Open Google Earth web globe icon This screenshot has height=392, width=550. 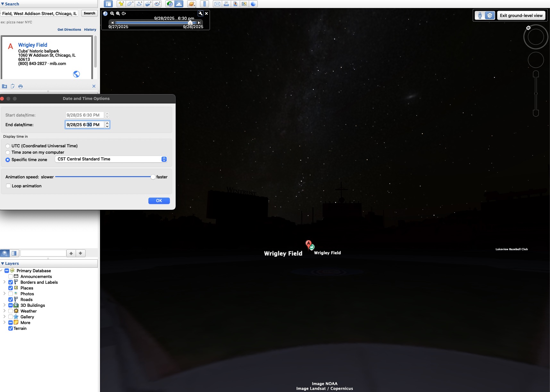253,4
